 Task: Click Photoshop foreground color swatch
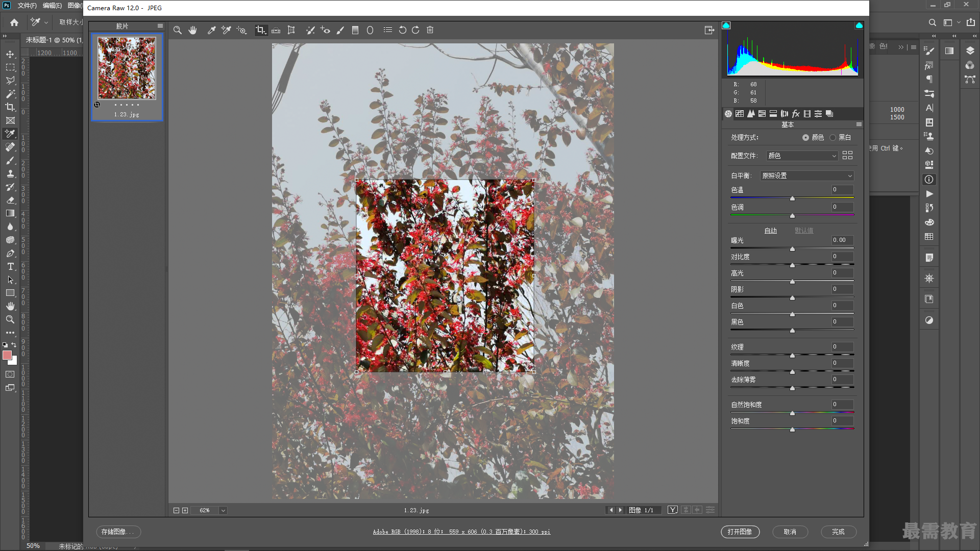coord(7,355)
